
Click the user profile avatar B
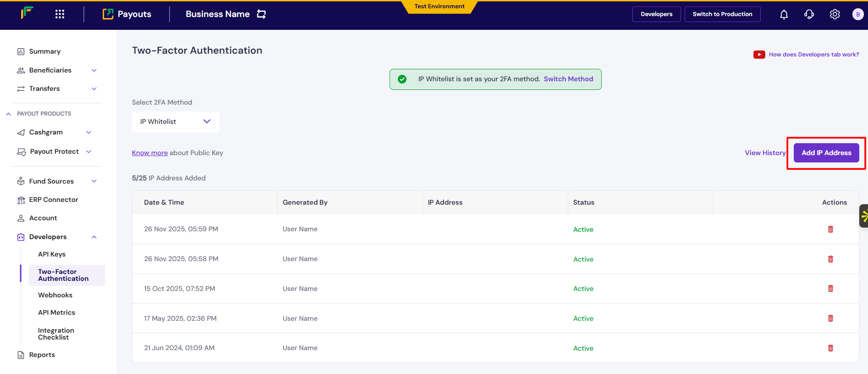(x=857, y=15)
